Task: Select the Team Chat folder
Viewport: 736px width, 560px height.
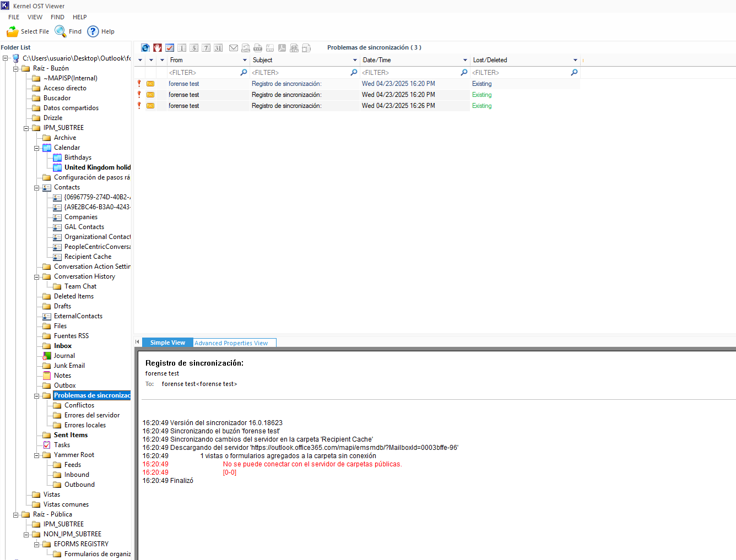Action: (x=80, y=286)
